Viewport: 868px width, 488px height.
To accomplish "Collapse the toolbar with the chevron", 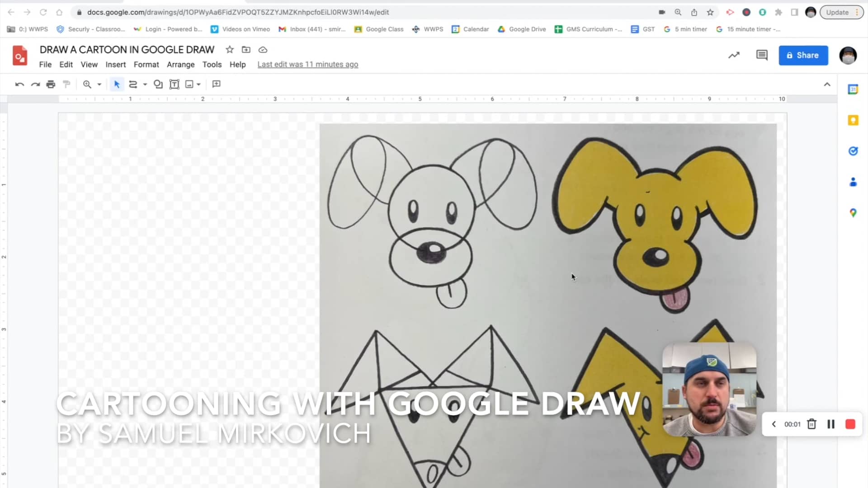I will coord(827,84).
